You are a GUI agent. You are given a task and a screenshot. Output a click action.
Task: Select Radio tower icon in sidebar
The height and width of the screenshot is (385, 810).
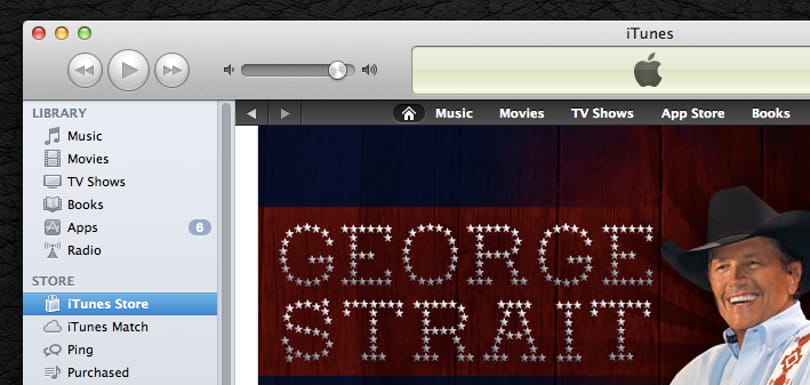[52, 250]
